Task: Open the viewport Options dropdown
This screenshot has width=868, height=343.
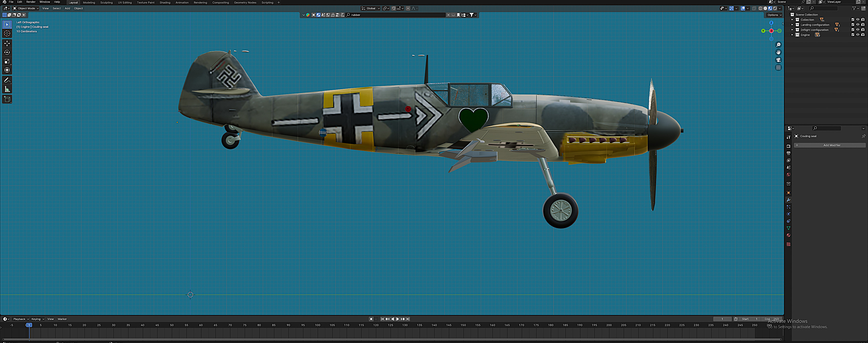Action: [x=774, y=15]
